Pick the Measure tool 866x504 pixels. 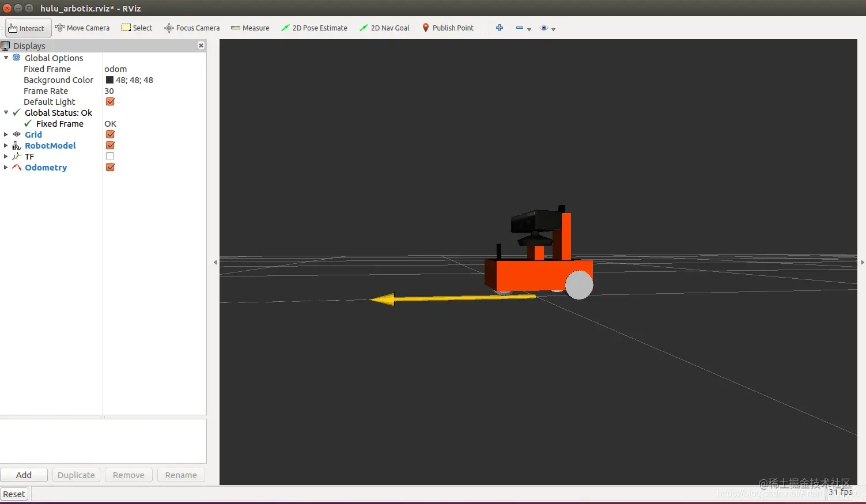pyautogui.click(x=250, y=28)
